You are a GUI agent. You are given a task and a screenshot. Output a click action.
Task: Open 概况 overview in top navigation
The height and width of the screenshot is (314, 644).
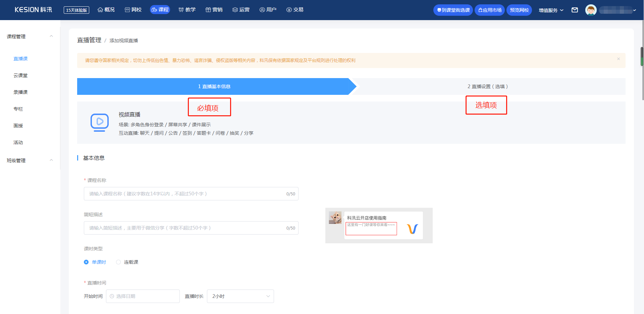(x=106, y=10)
